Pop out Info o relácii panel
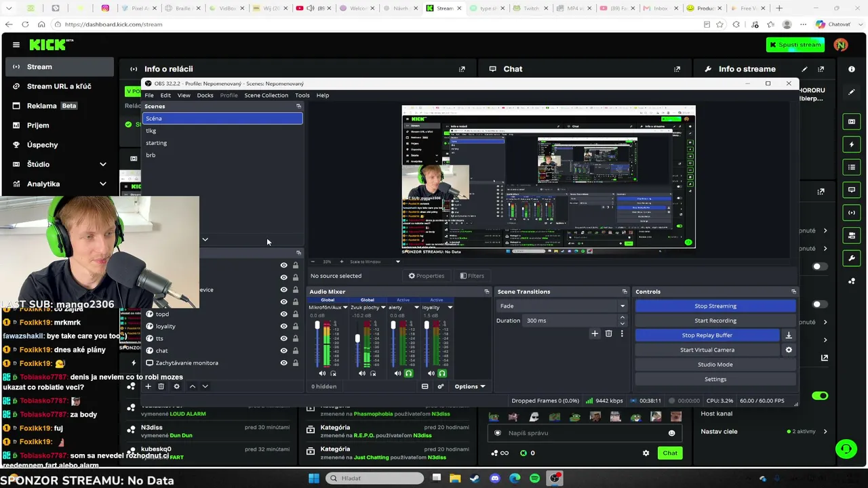Viewport: 868px width, 488px height. (462, 69)
